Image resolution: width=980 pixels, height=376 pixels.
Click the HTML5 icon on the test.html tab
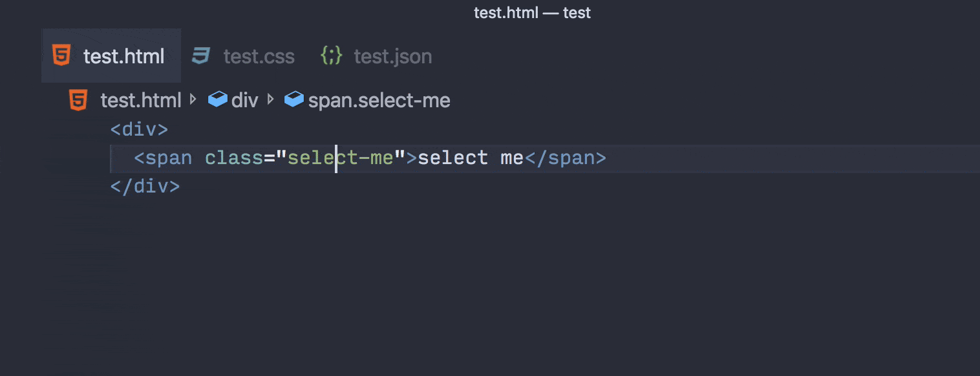click(61, 56)
